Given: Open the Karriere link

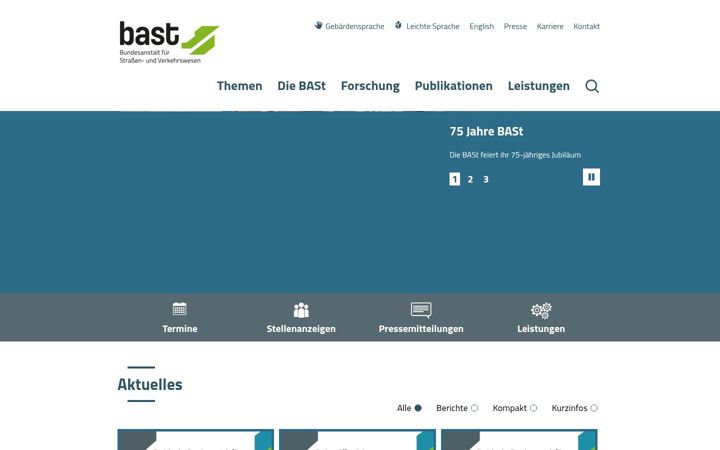Looking at the screenshot, I should coord(550,26).
